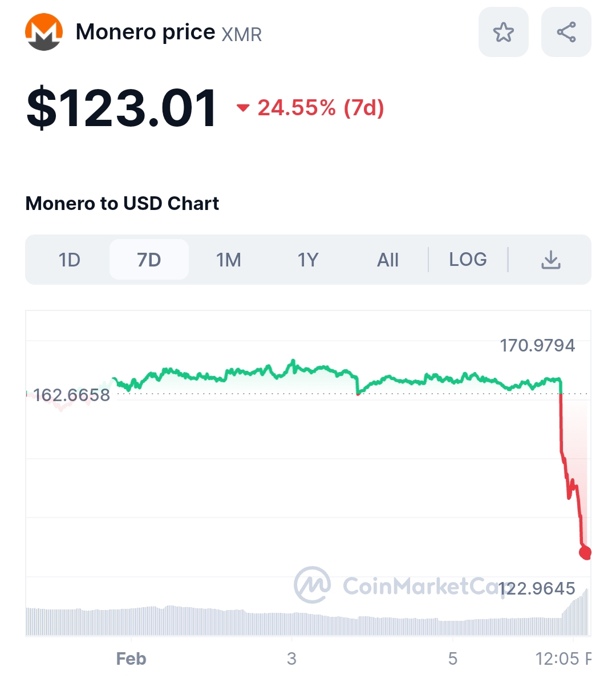The image size is (616, 695).
Task: Open the share icon button
Action: [x=566, y=32]
